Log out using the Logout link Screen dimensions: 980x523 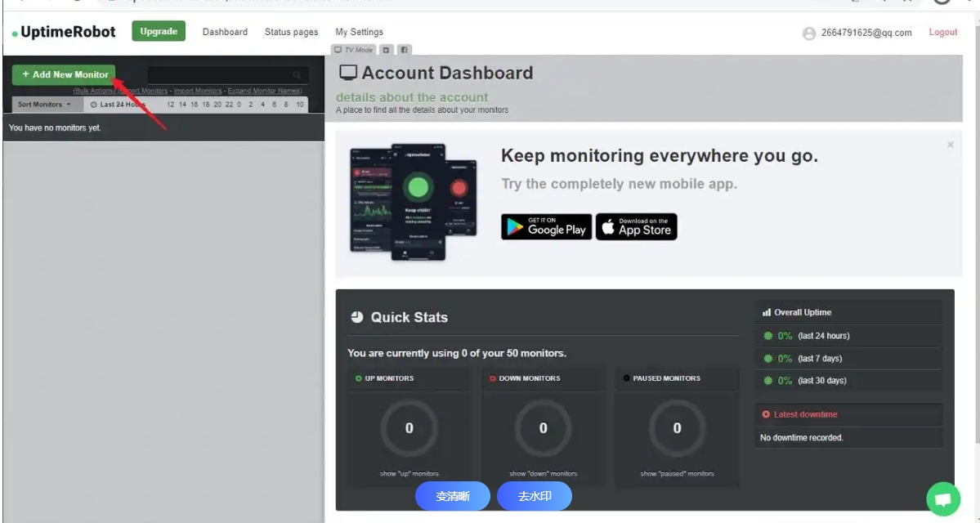943,32
